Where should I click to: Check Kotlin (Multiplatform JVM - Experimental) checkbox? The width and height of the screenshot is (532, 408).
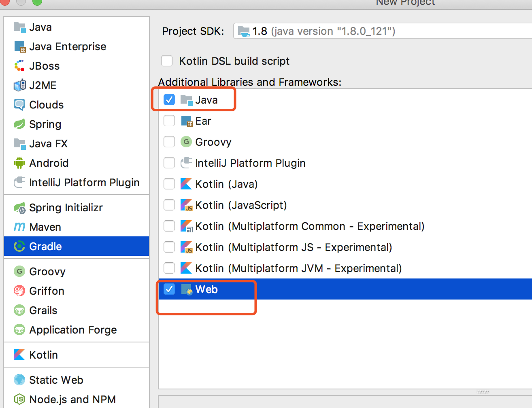click(169, 268)
